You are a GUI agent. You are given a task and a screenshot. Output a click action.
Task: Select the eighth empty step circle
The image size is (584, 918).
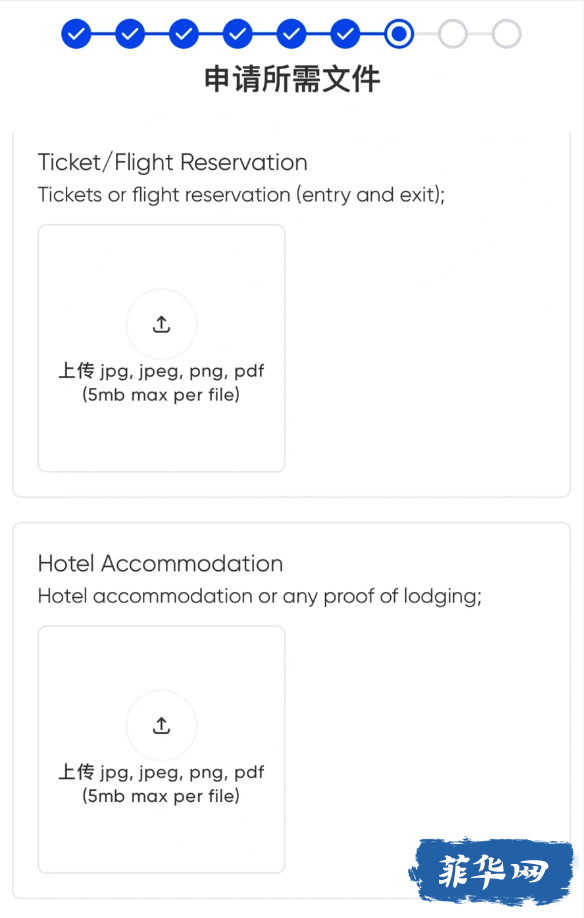click(453, 34)
